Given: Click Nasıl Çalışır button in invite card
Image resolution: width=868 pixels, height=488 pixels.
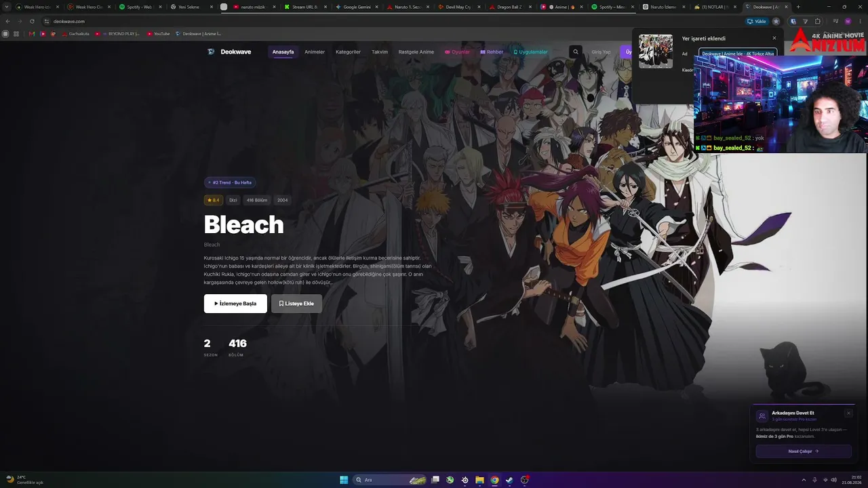Looking at the screenshot, I should coord(804,451).
